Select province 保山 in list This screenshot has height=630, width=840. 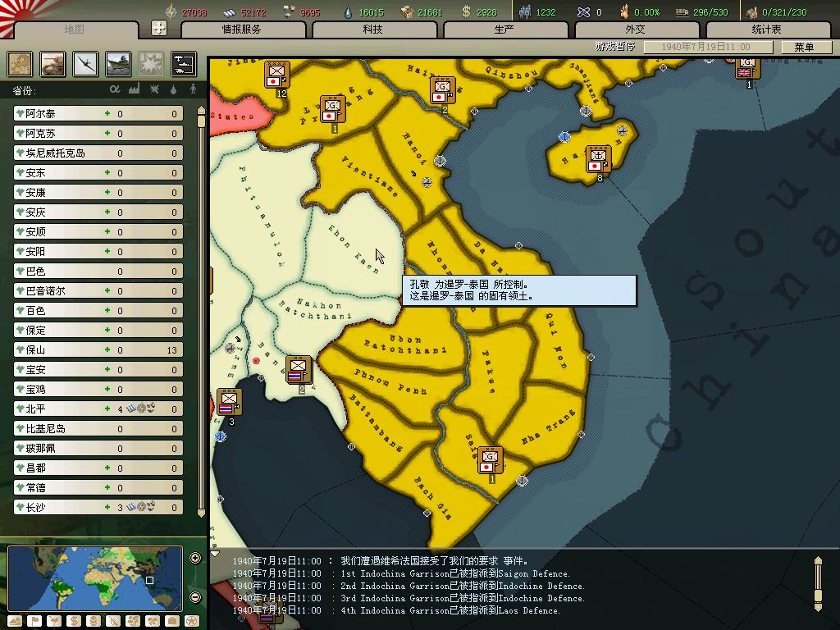coord(98,349)
